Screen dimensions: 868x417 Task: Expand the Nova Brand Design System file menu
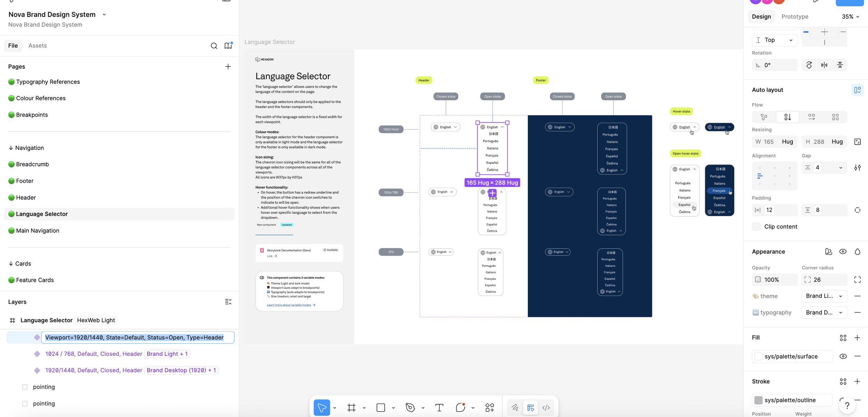104,15
